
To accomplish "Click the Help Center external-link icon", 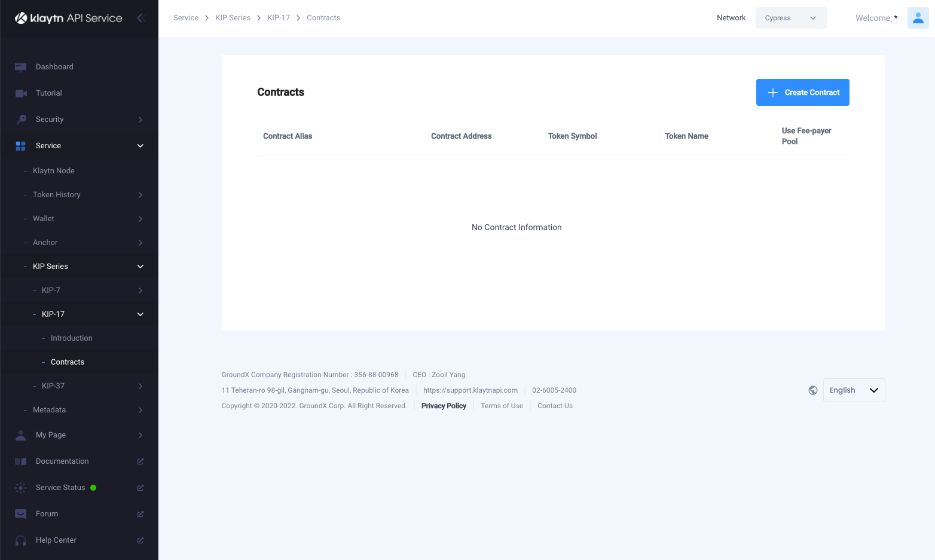I will point(140,540).
